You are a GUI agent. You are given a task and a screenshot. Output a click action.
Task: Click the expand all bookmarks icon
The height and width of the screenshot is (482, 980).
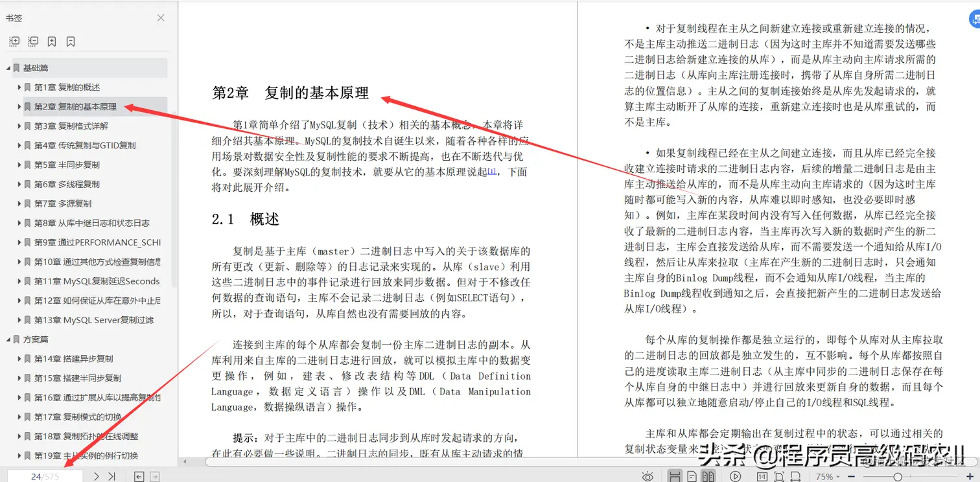click(14, 41)
